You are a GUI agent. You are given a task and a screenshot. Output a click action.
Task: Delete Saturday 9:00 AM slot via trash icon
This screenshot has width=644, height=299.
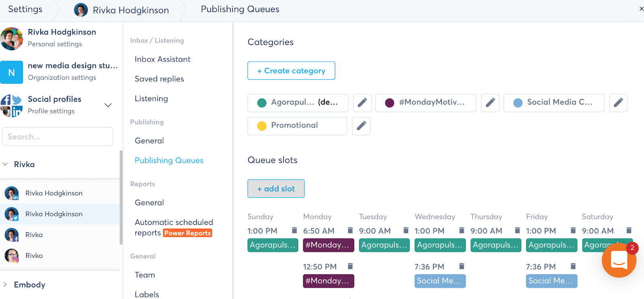(x=629, y=230)
